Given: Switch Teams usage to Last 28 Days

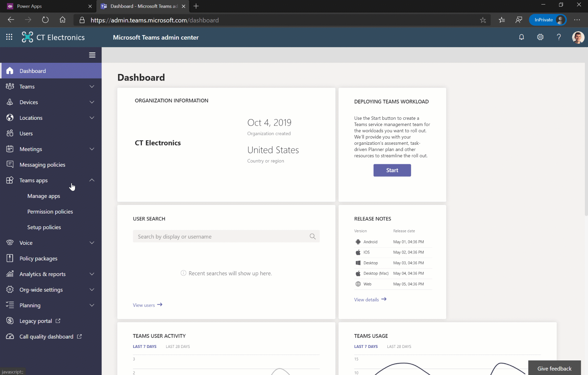Looking at the screenshot, I should click(399, 347).
